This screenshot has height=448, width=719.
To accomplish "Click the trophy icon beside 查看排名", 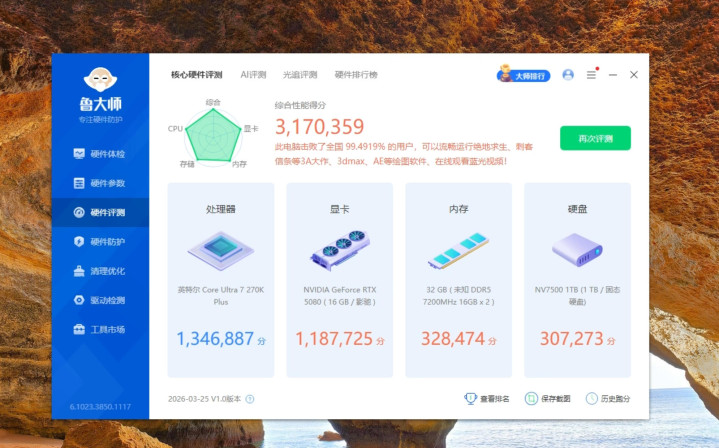I will click(470, 398).
